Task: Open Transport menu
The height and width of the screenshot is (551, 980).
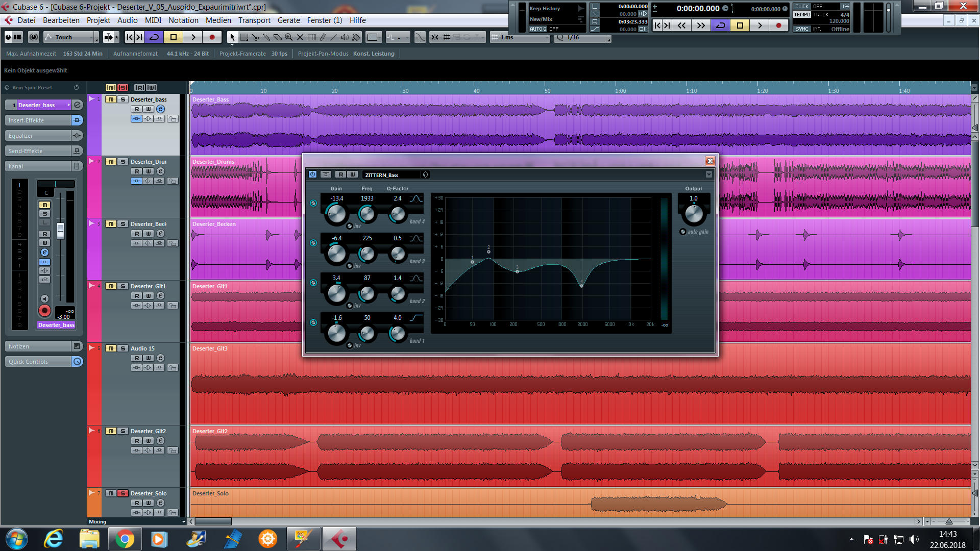Action: coord(254,20)
